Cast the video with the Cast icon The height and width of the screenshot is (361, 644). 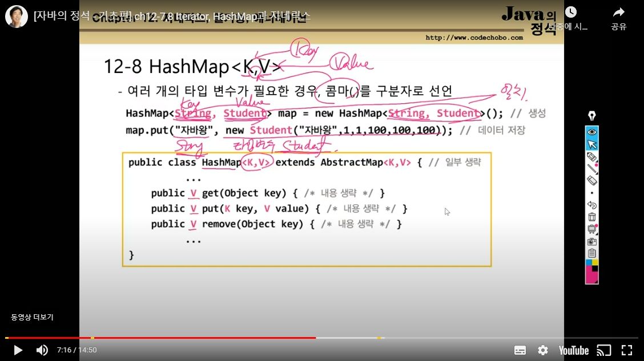pos(604,350)
